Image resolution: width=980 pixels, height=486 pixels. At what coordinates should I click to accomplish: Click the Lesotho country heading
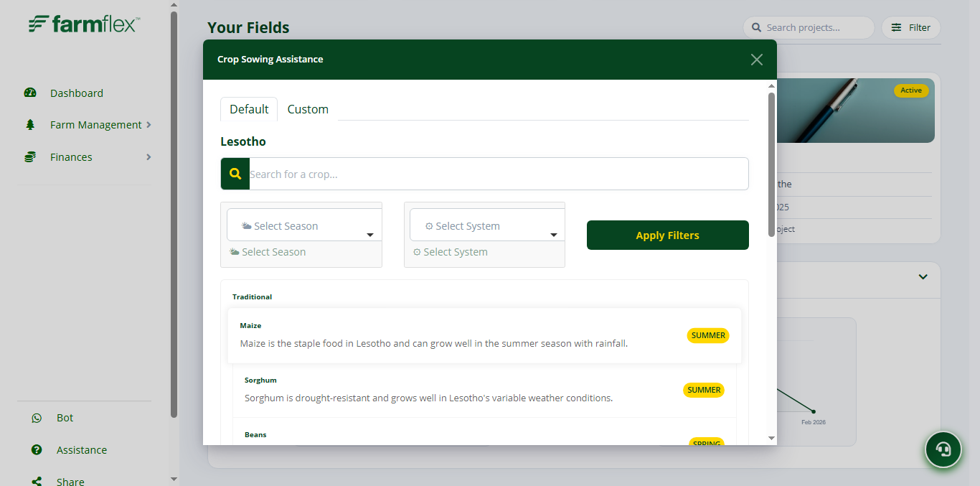[243, 141]
